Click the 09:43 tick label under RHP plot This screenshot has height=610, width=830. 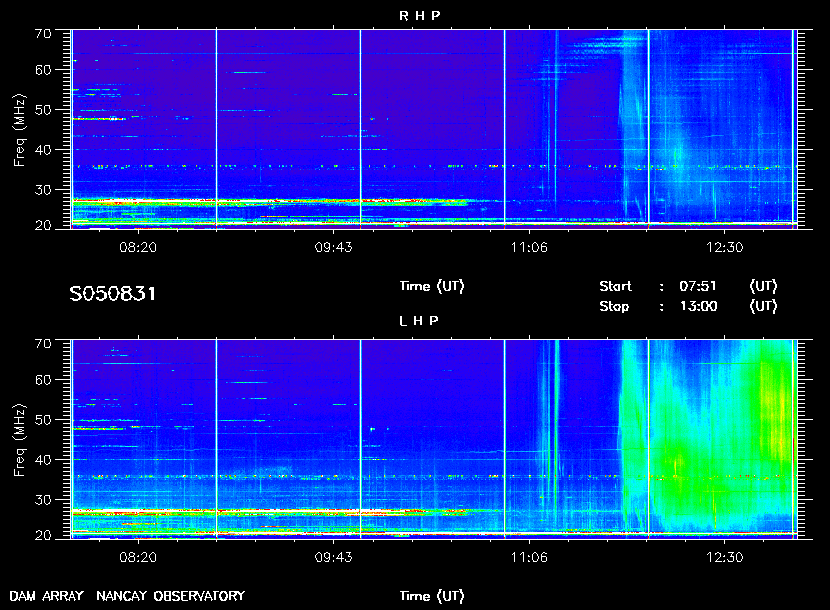coord(333,247)
